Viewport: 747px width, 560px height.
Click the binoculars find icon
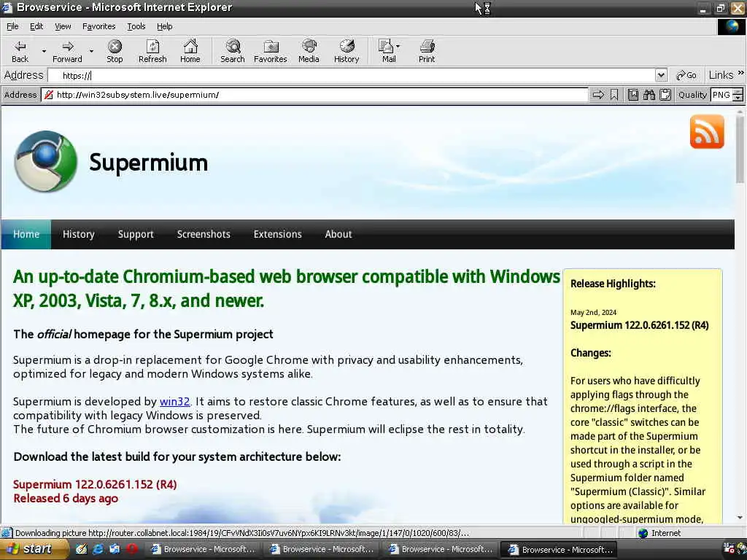click(649, 95)
